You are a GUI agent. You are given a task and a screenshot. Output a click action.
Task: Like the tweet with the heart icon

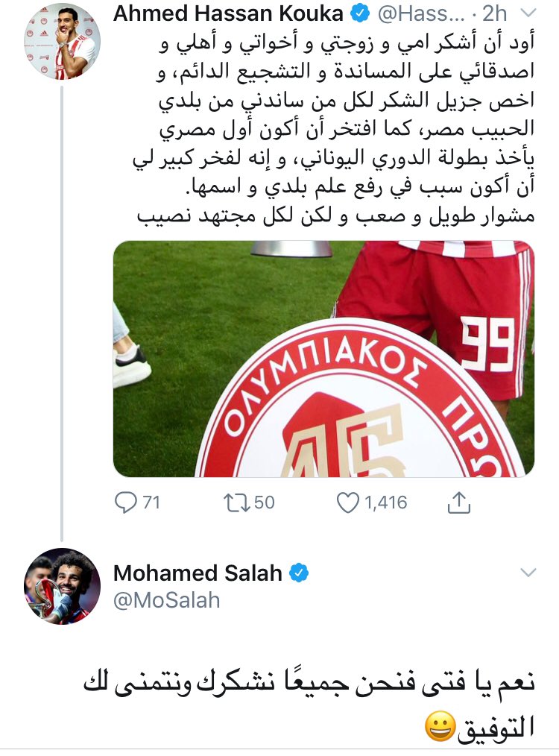(x=347, y=503)
